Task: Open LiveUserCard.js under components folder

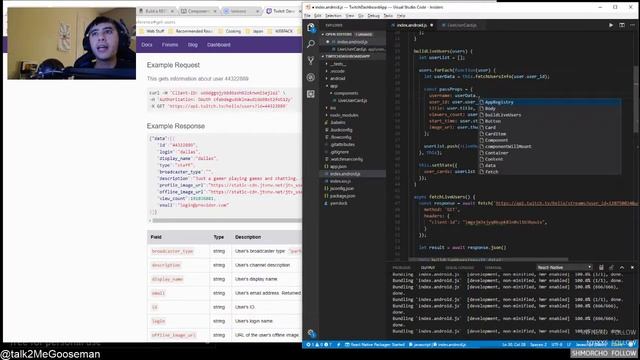Action: pyautogui.click(x=352, y=100)
